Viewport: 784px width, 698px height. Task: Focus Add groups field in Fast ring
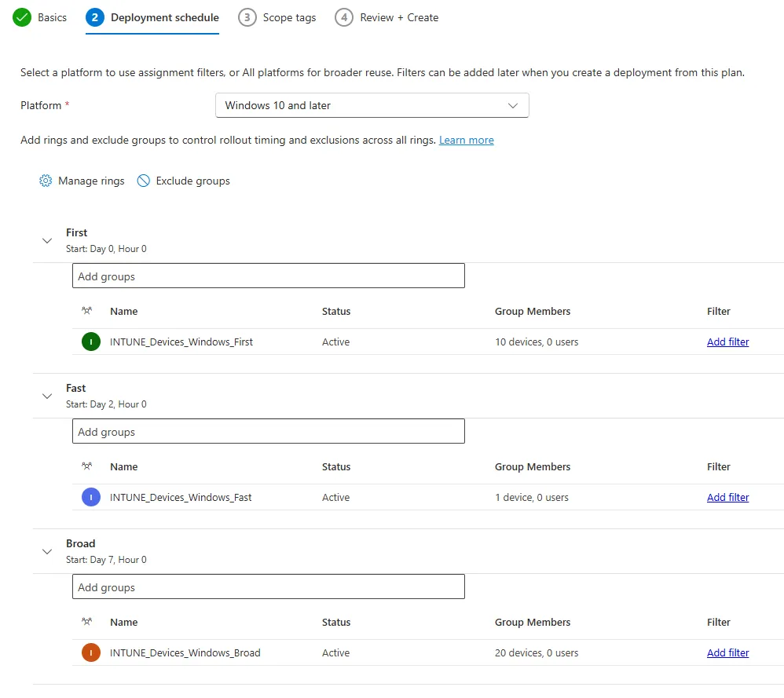269,431
